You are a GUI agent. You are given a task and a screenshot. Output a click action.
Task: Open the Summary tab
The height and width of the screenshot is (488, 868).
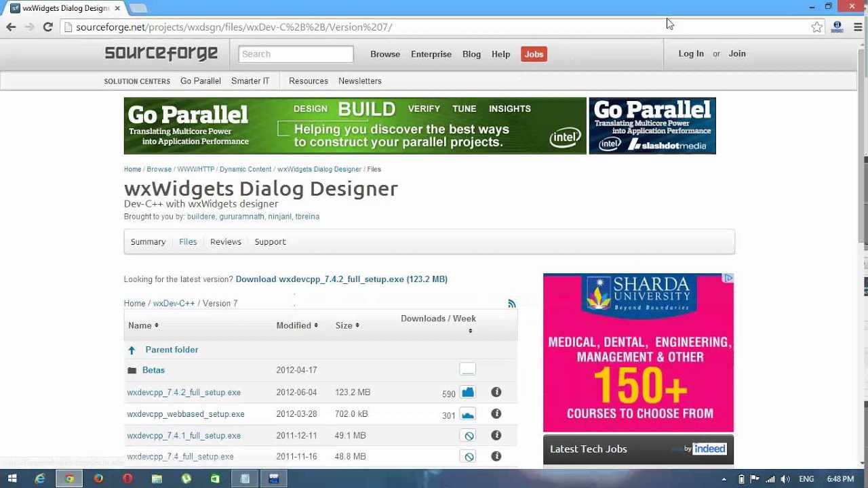coord(148,242)
